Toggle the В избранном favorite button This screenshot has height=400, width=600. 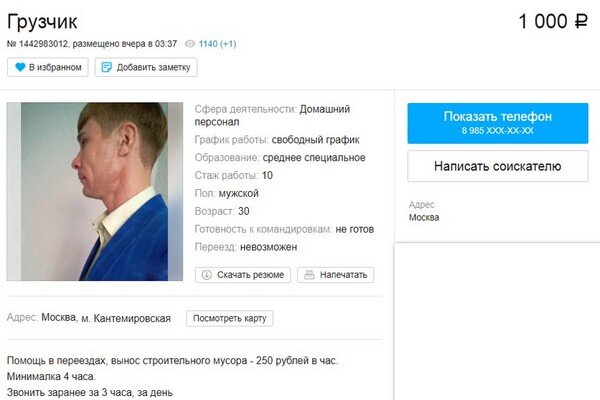pyautogui.click(x=48, y=67)
